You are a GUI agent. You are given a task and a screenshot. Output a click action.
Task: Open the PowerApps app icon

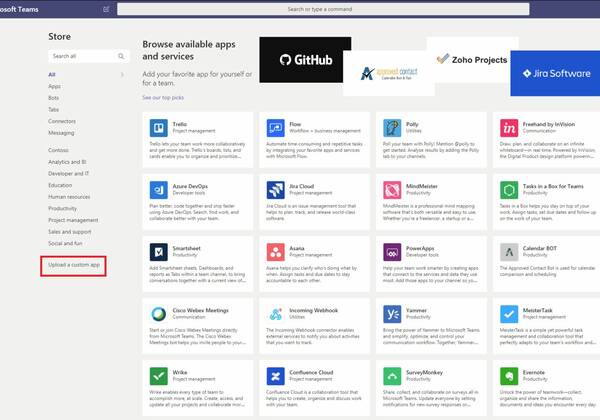pyautogui.click(x=392, y=252)
